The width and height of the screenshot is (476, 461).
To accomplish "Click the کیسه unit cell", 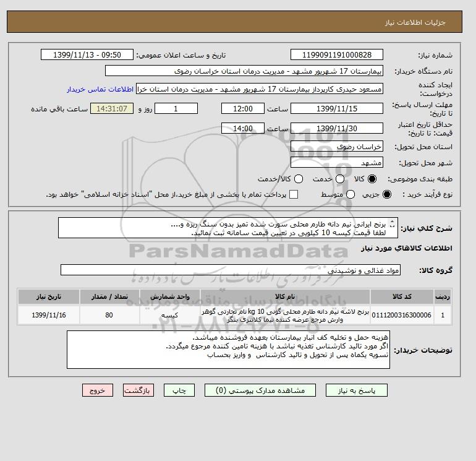I will coord(170,315).
